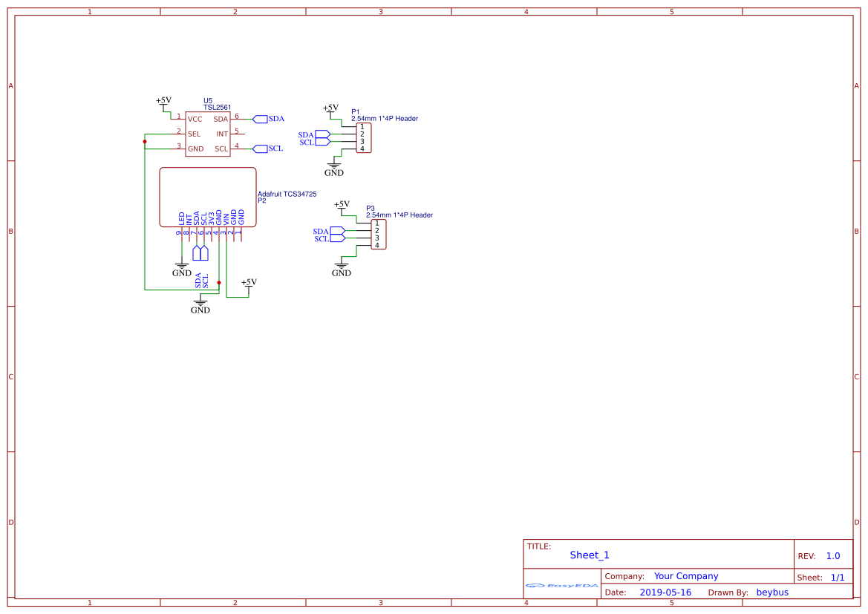
Task: Click the revision value "1.0"
Action: tap(833, 556)
